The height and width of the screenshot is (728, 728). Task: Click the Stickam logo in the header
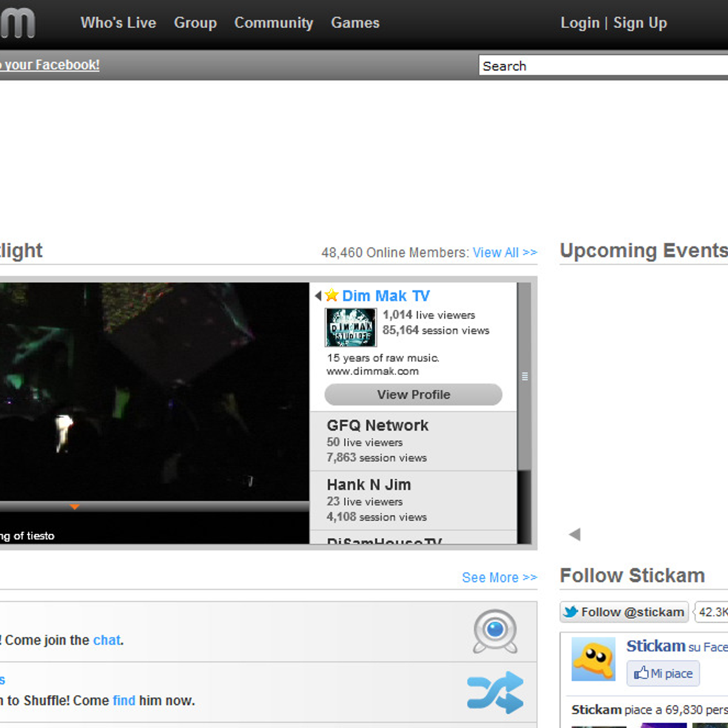pyautogui.click(x=17, y=23)
